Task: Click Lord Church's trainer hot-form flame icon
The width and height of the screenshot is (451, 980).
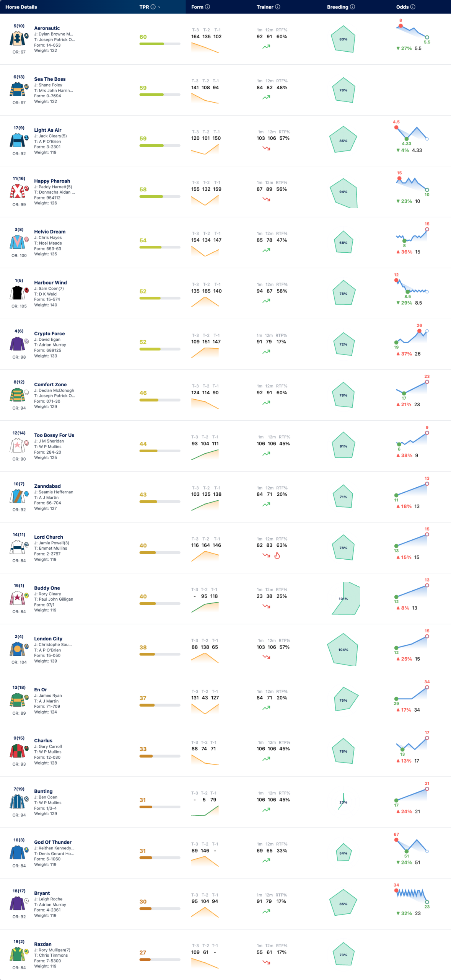Action: (x=277, y=555)
